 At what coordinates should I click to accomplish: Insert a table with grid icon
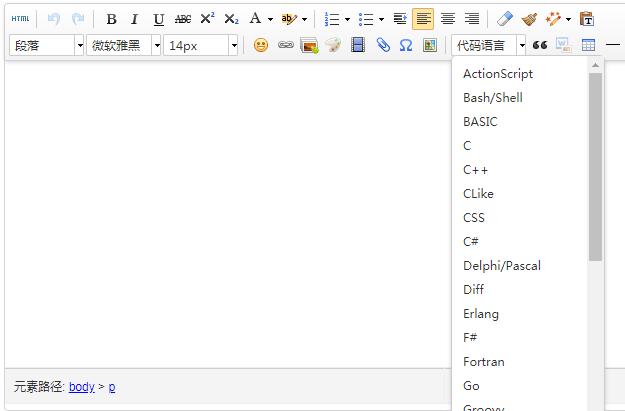coord(588,45)
